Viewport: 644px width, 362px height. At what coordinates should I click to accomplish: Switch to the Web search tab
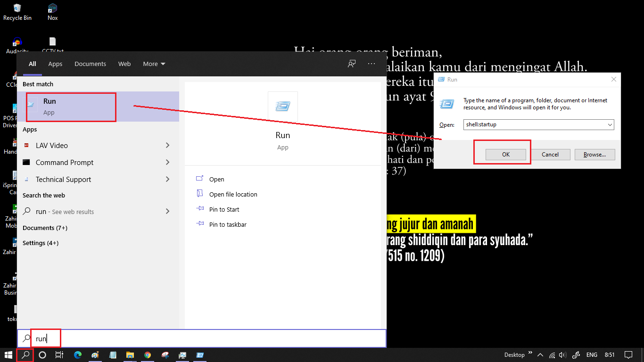tap(124, 64)
